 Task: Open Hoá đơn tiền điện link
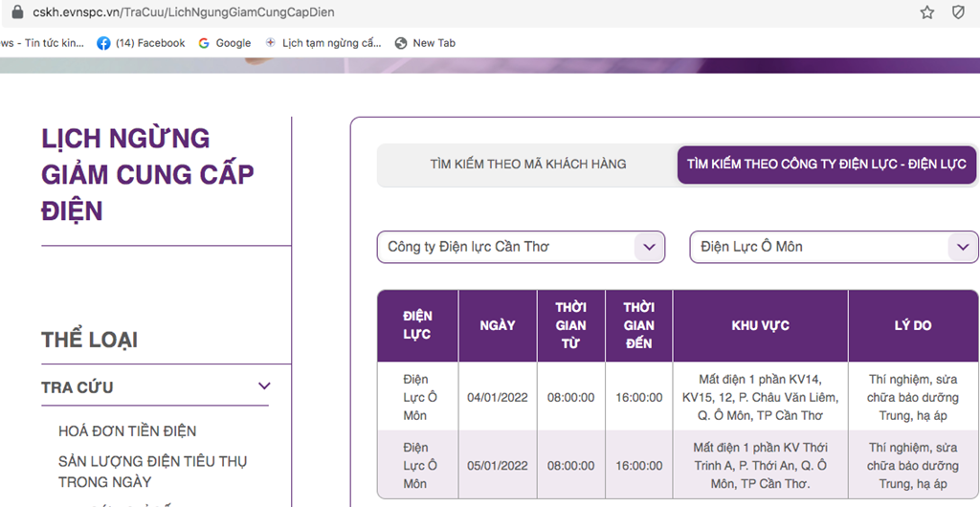click(x=127, y=431)
